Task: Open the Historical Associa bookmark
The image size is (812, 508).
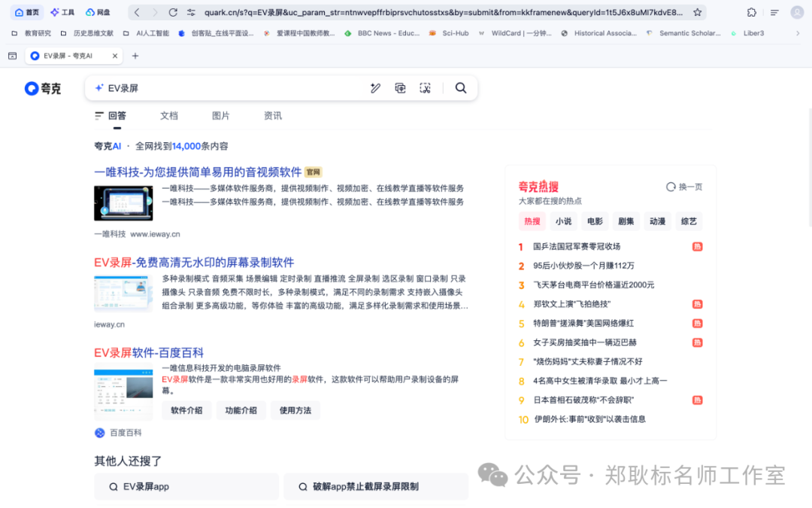Action: click(598, 33)
